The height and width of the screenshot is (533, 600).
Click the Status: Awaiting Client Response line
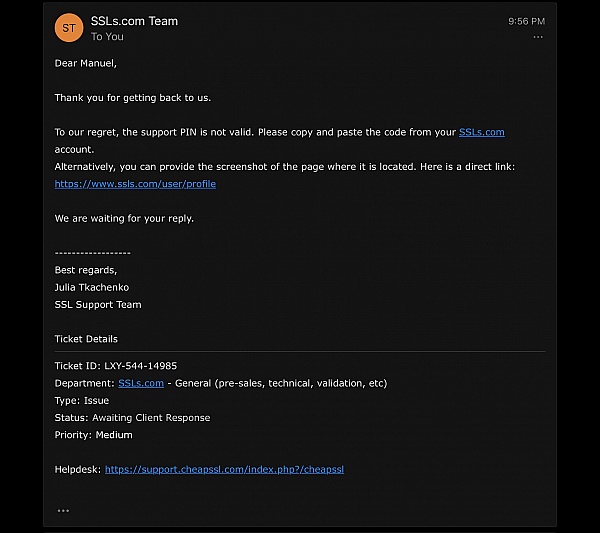click(132, 418)
